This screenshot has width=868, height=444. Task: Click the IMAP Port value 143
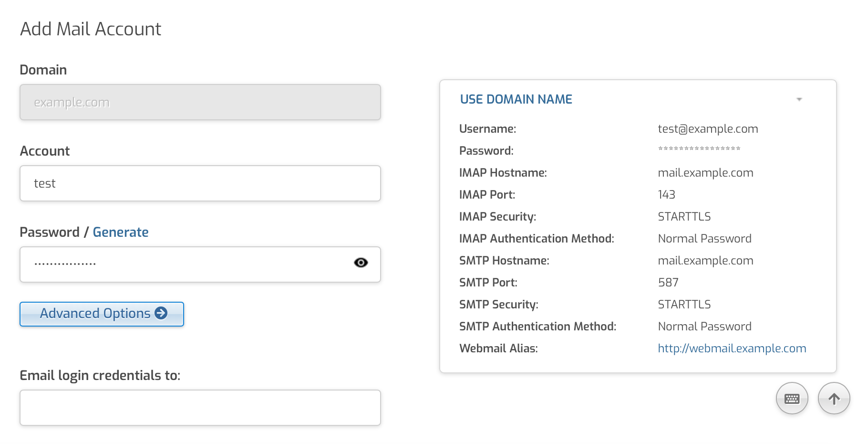(x=666, y=195)
